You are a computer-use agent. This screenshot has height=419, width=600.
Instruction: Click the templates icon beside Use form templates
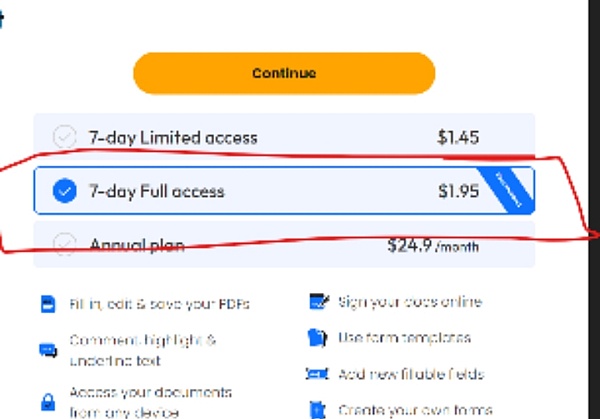(x=319, y=338)
